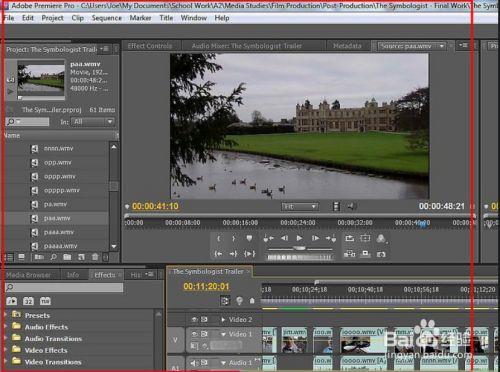Set Out point in Source monitor
This screenshot has height=372, width=500.
pos(234,238)
